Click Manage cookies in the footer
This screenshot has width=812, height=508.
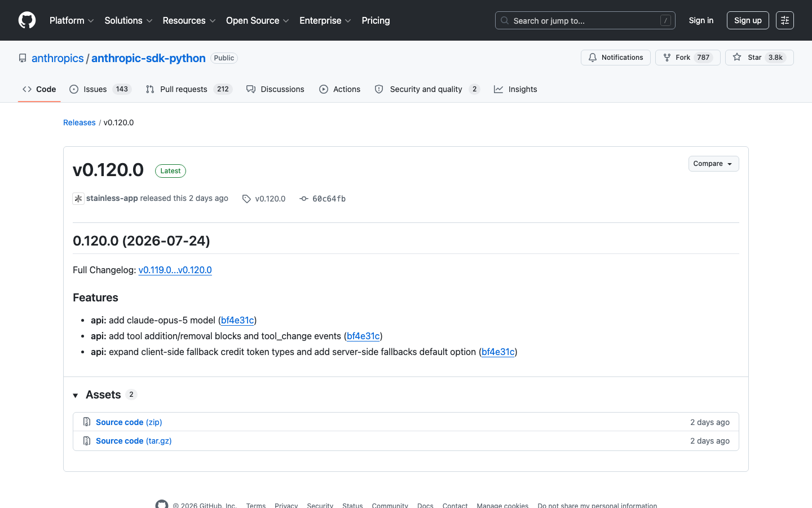[x=502, y=505]
